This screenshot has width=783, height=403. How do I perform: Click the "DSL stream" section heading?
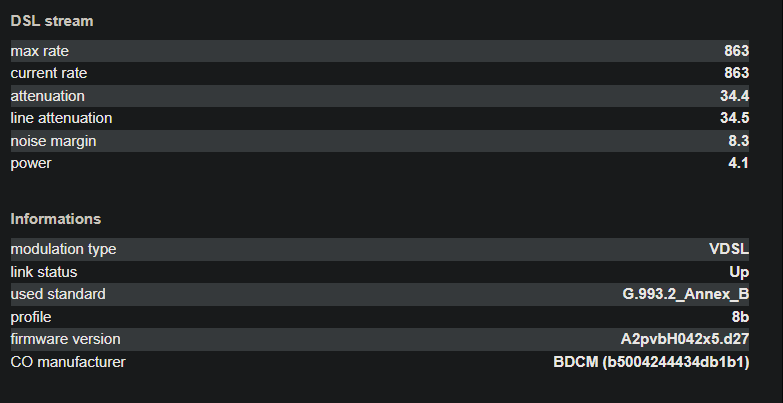(x=52, y=21)
